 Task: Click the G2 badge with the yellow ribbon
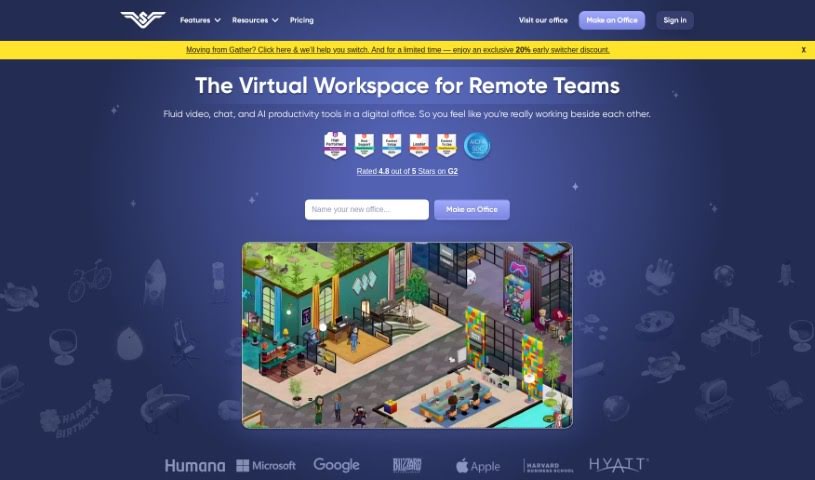tap(446, 145)
